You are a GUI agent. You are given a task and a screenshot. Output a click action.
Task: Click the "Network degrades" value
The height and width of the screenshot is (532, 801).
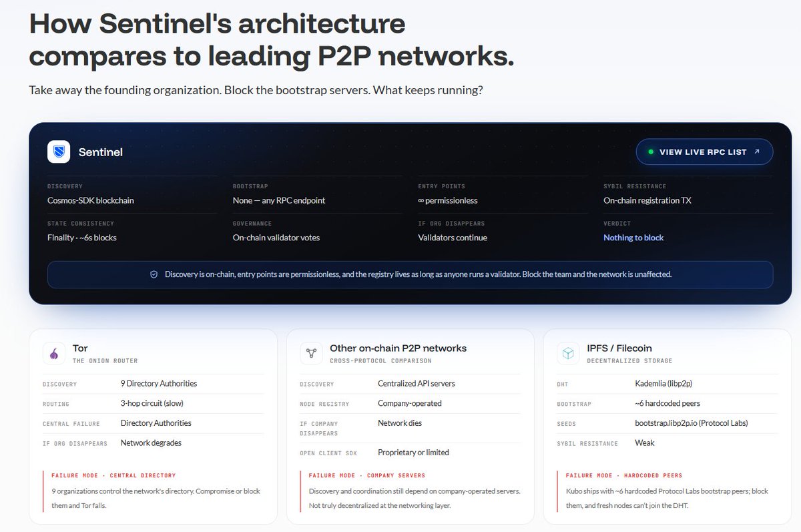coord(151,443)
